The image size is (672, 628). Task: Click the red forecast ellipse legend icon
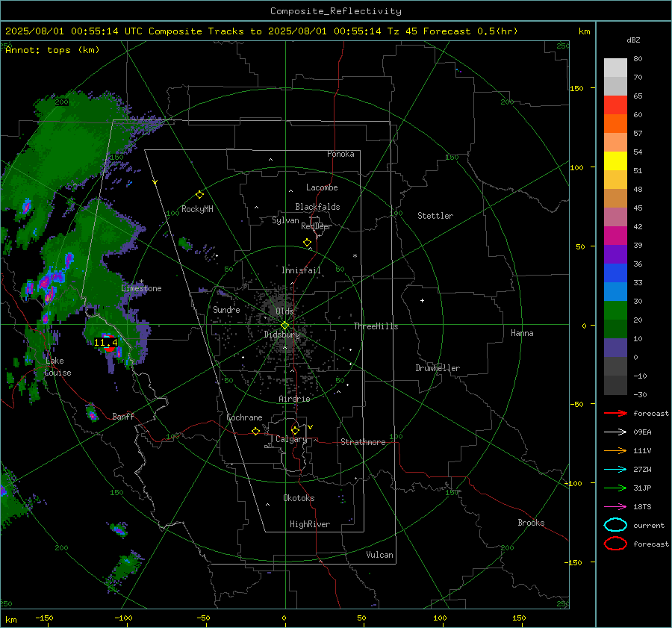615,543
